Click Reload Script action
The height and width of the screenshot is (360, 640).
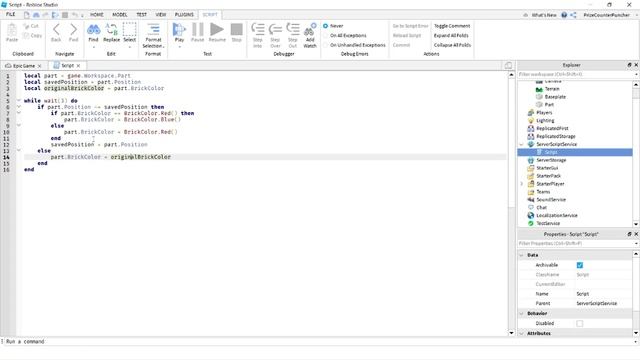pyautogui.click(x=407, y=36)
